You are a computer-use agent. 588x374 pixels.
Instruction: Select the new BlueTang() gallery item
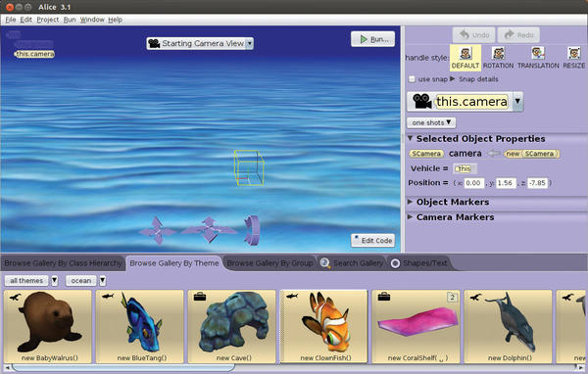(140, 326)
